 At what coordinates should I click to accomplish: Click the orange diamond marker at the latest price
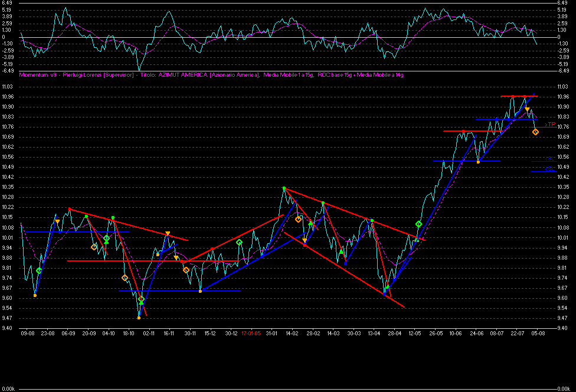pos(535,132)
